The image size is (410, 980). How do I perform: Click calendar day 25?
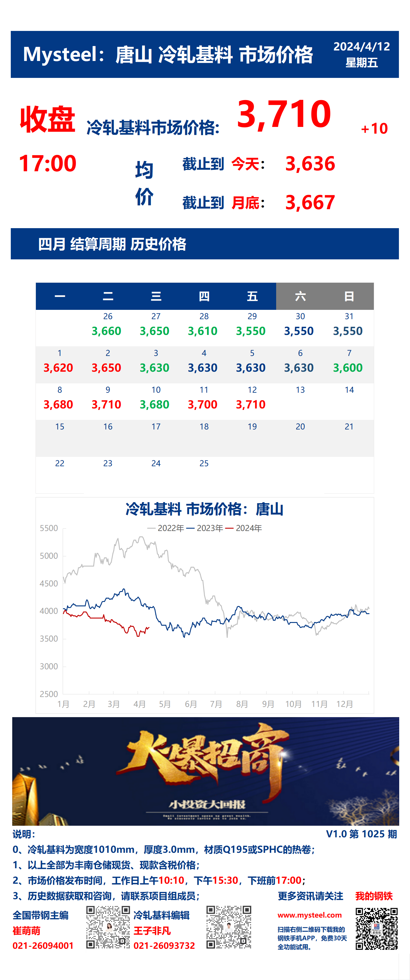[204, 463]
